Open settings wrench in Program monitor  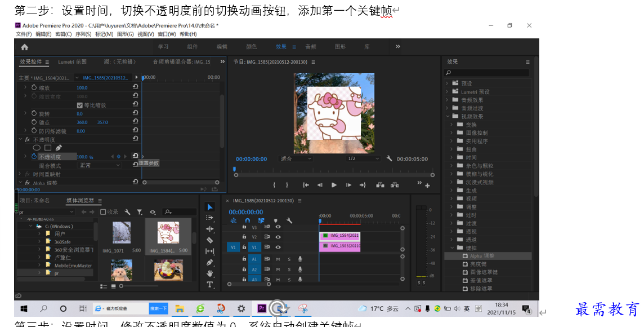pyautogui.click(x=389, y=158)
